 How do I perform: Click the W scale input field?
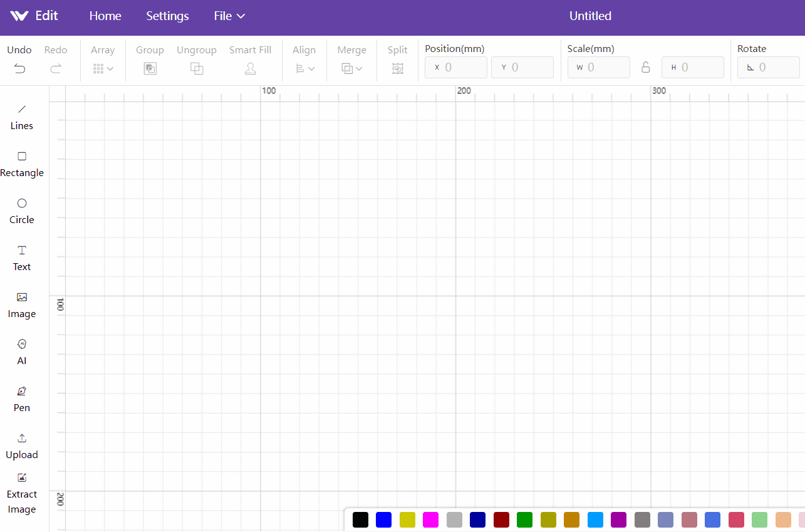tap(599, 68)
